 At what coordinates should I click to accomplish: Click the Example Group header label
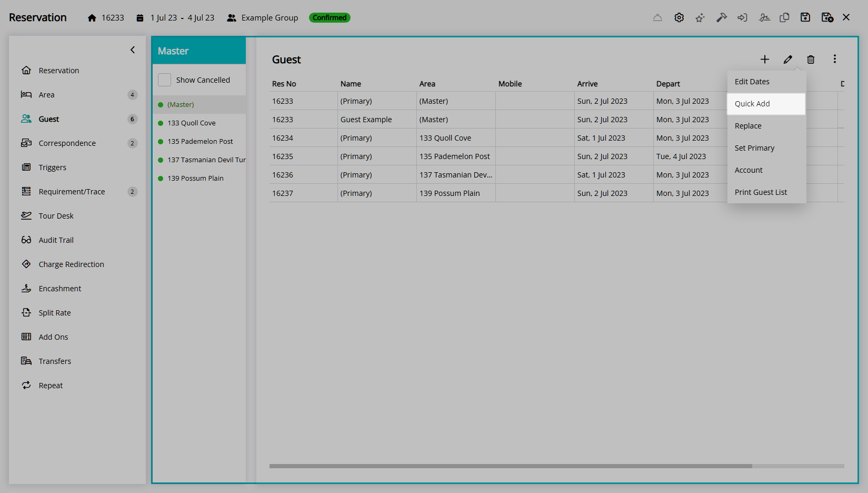270,18
